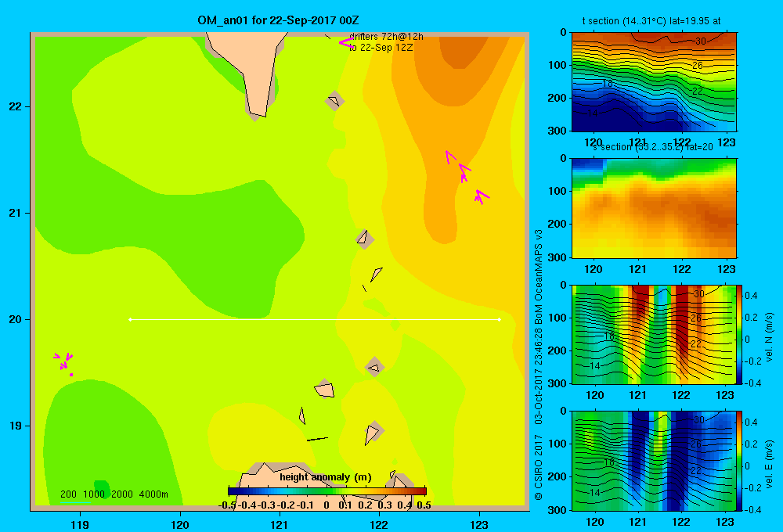Click the west endpoint of the white section line
This screenshot has height=532, width=783.
(x=130, y=319)
